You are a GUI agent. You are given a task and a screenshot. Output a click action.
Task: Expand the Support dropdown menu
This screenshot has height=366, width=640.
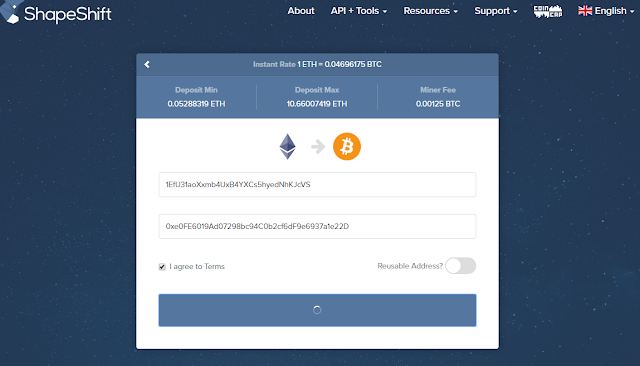(496, 11)
